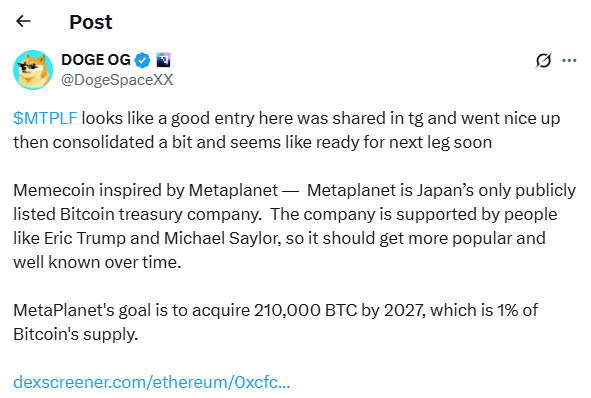Open the Doge avatar profile picture
The width and height of the screenshot is (591, 398).
(33, 70)
